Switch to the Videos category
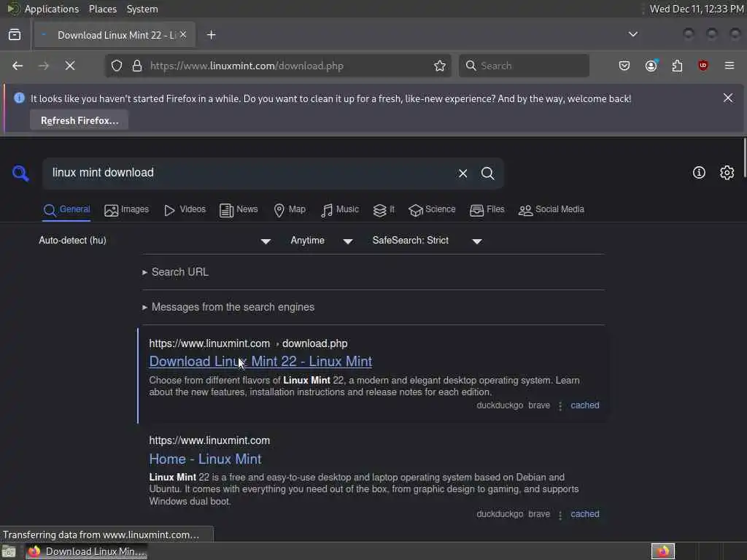Screen dimensions: 747x560 185,209
